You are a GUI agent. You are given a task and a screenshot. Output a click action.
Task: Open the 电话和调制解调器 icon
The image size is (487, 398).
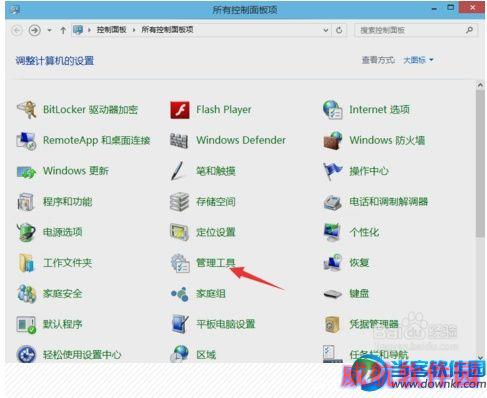tap(332, 202)
